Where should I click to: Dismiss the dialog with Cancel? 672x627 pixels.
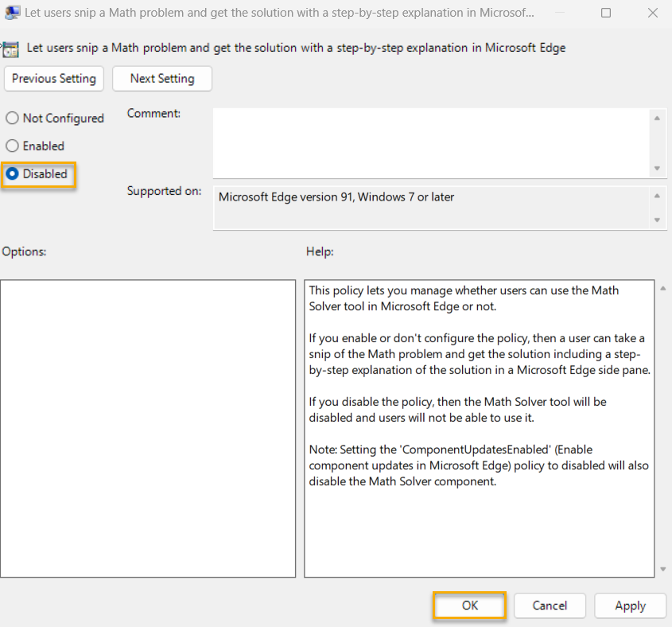coord(550,606)
